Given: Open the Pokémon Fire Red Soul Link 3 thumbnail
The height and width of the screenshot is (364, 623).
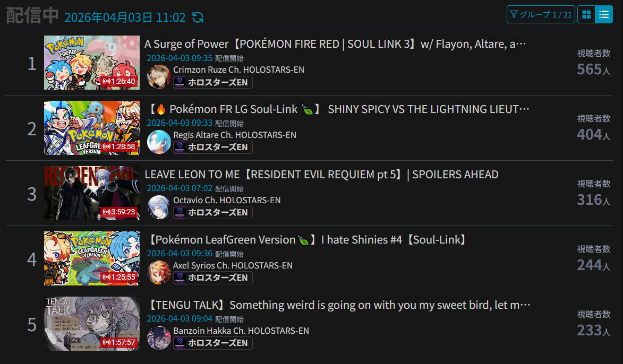Looking at the screenshot, I should [92, 63].
